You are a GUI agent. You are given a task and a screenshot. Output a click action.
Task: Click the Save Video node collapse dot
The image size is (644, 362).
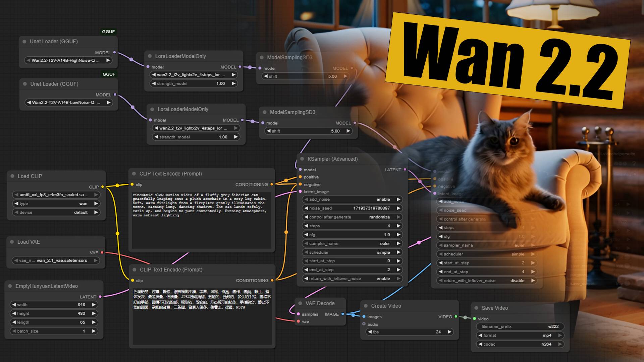point(476,308)
